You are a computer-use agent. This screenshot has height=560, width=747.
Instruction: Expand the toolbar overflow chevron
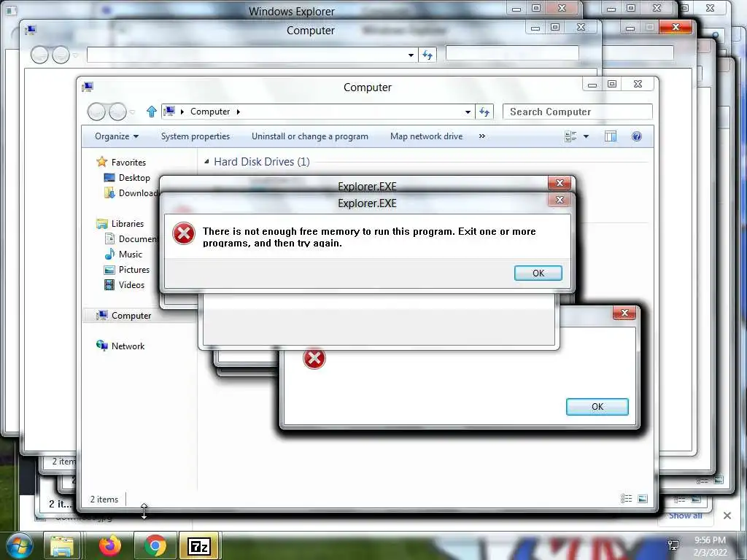pyautogui.click(x=481, y=136)
